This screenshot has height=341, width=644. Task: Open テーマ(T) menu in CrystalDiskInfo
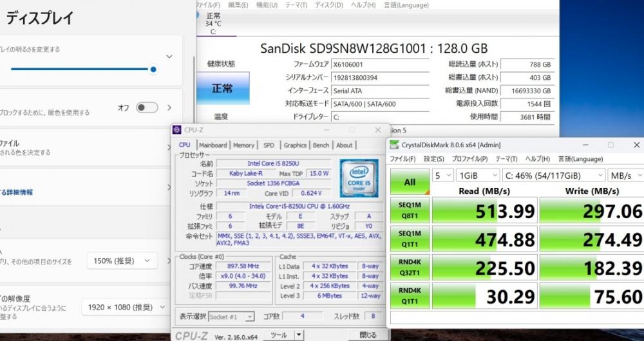pos(296,5)
